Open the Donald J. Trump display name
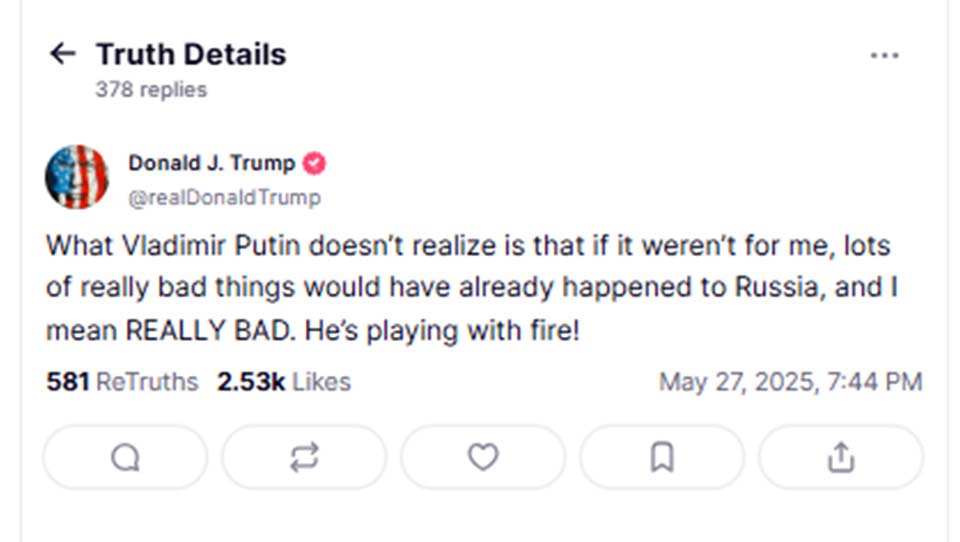Image resolution: width=960 pixels, height=542 pixels. (211, 163)
